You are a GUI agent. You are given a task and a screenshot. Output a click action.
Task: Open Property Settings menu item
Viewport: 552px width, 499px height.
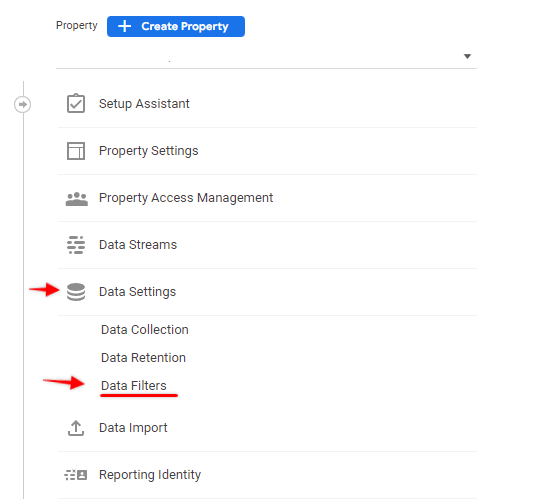(x=267, y=151)
